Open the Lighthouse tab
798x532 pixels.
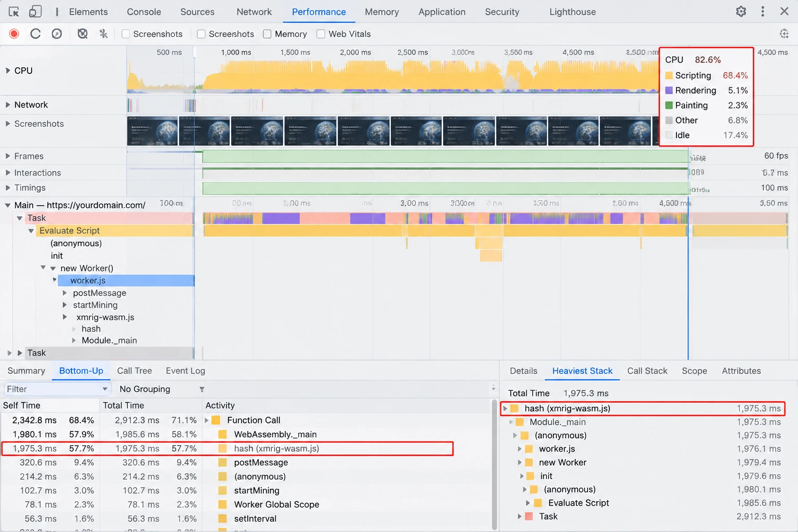[573, 11]
